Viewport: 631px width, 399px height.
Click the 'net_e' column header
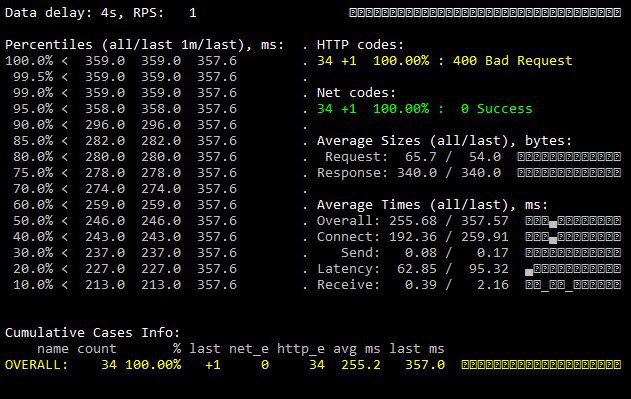click(x=249, y=349)
